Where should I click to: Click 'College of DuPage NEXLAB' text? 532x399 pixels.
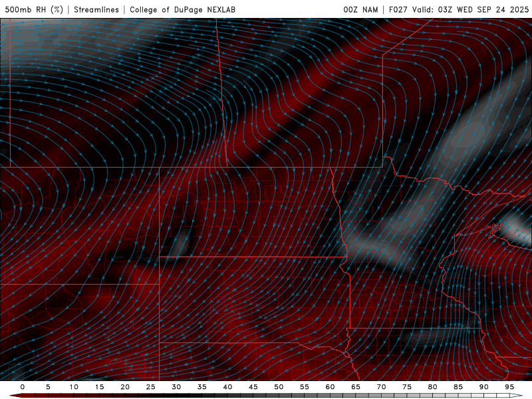tap(182, 9)
